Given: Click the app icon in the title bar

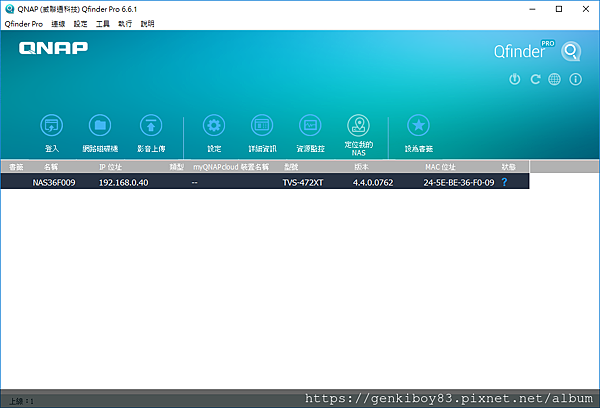Looking at the screenshot, I should (10, 9).
